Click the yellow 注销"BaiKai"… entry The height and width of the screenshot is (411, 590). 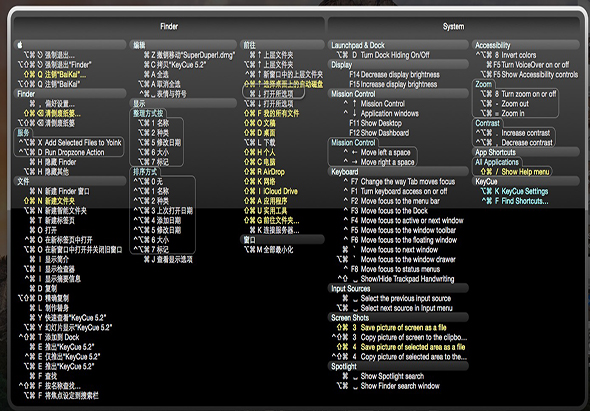(x=55, y=75)
